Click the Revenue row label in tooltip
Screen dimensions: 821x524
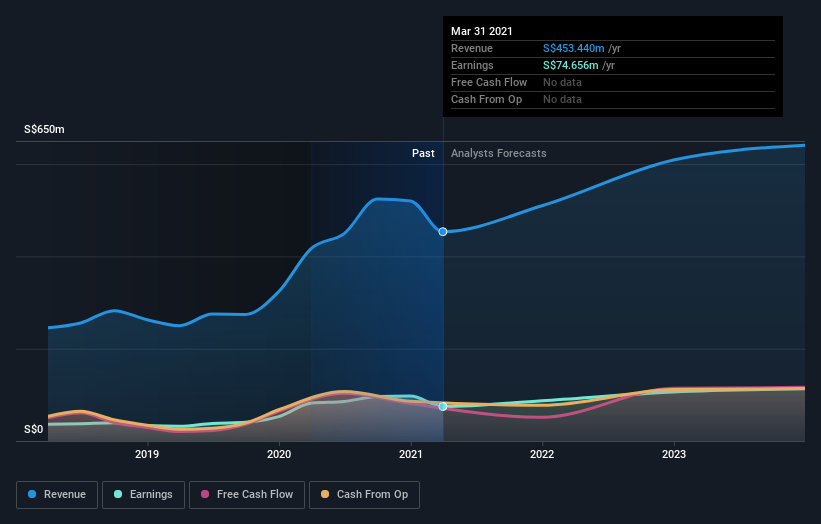coord(472,49)
